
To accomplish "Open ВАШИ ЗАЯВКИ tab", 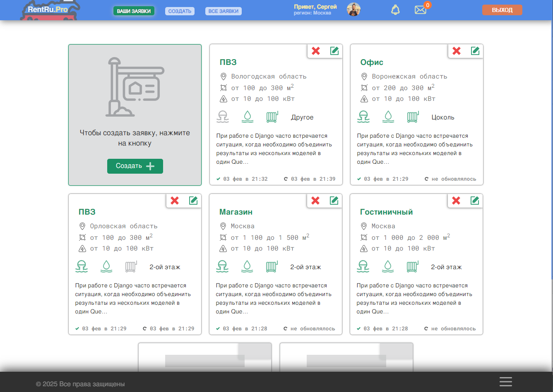I will point(134,11).
